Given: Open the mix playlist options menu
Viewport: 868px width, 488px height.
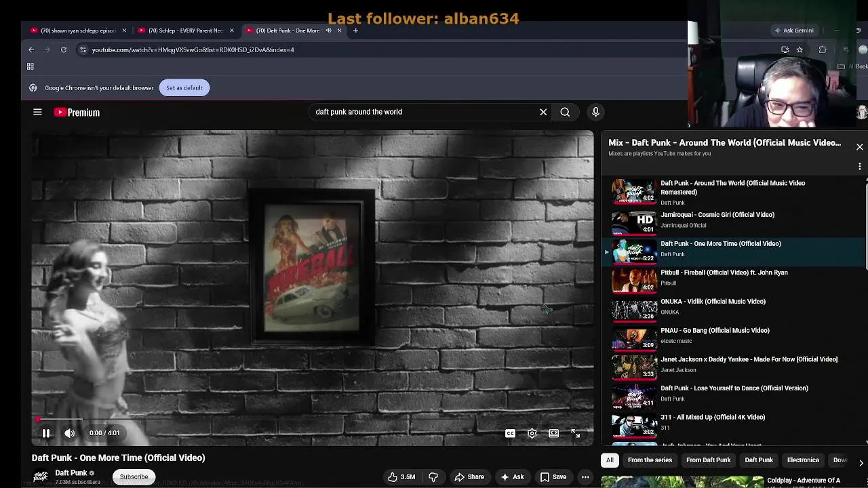Looking at the screenshot, I should (x=860, y=166).
